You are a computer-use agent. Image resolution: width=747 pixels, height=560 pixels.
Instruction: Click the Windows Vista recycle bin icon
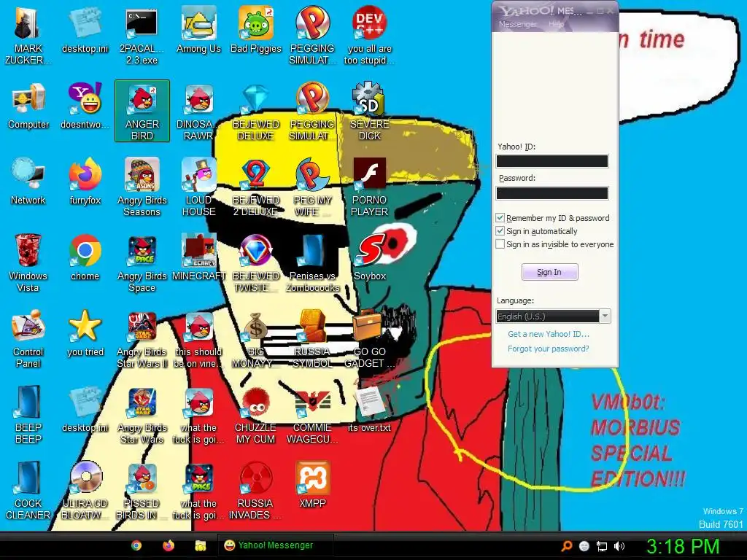pos(28,262)
